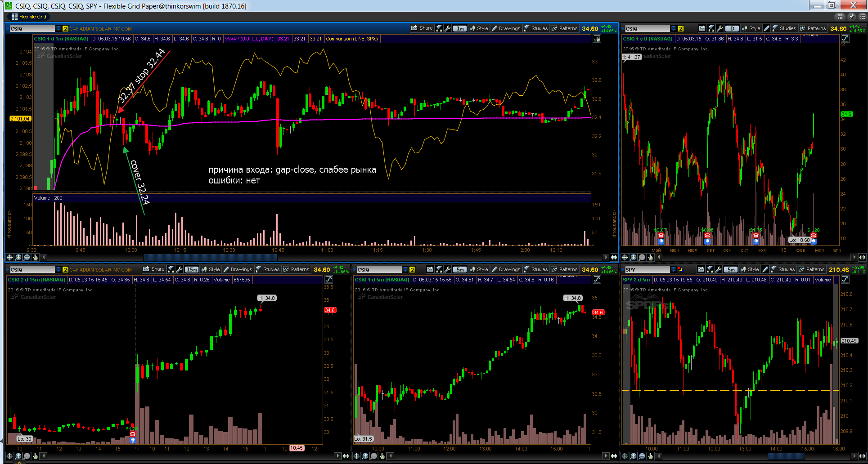
Task: Toggle expand arrows below CSIQ 5m chart
Action: [614, 456]
